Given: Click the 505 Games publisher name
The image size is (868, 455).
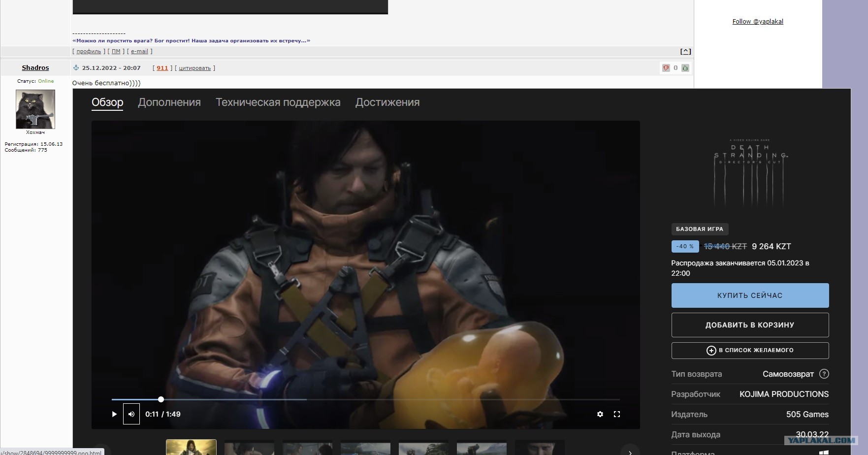Looking at the screenshot, I should (807, 414).
